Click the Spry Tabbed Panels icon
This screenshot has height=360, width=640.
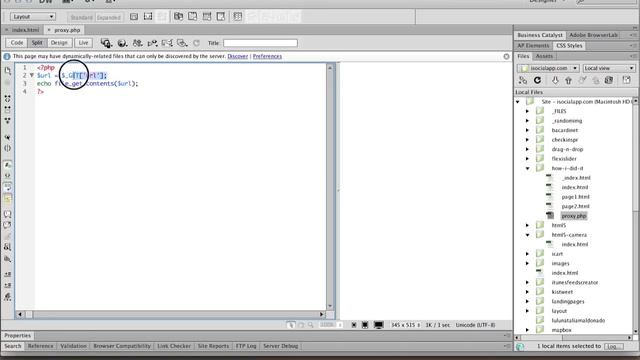coord(192,17)
